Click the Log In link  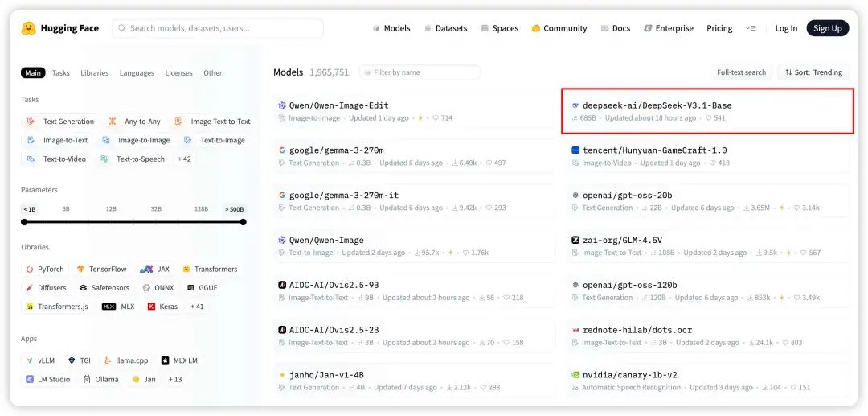786,28
